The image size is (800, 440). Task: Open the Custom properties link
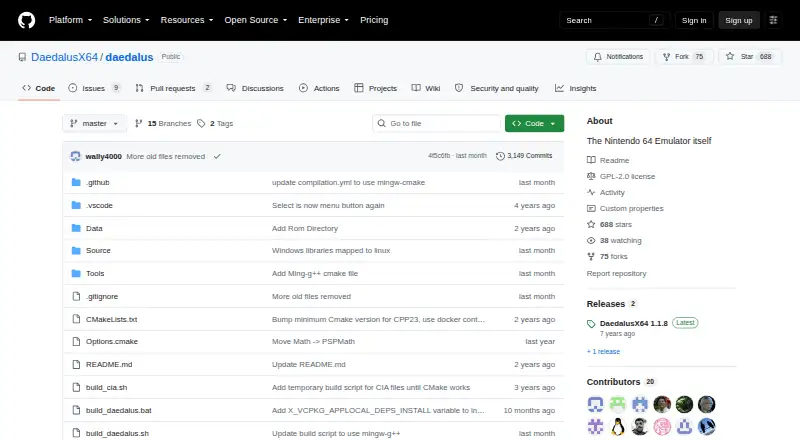625,208
